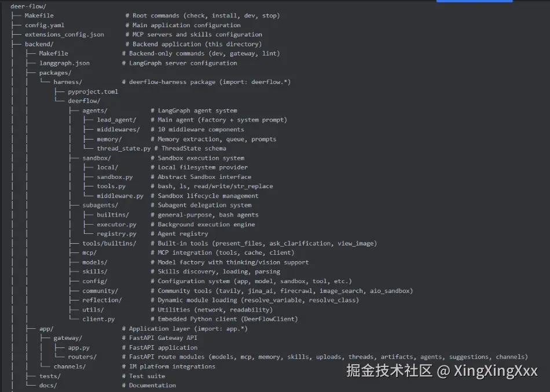Click comment '# LangGraph agent system'
This screenshot has height=392, width=550.
194,111
